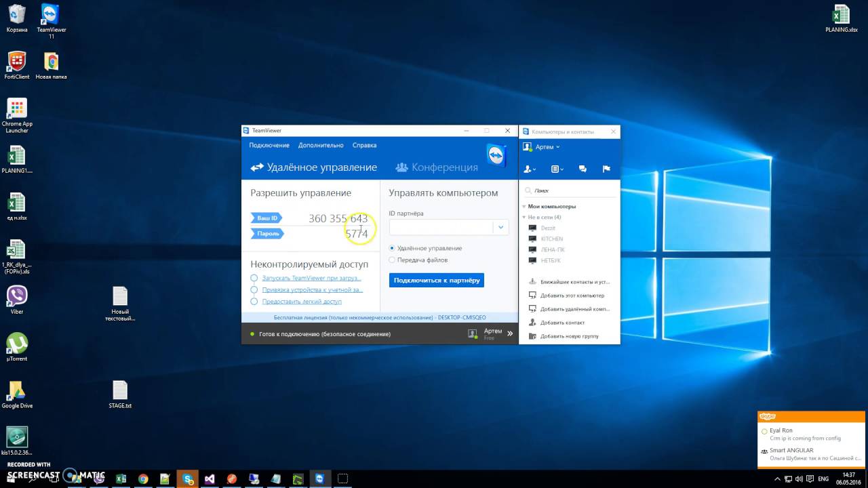Open the Eyal Ron Skype notification
Screen dimensions: 868x488
click(x=811, y=434)
